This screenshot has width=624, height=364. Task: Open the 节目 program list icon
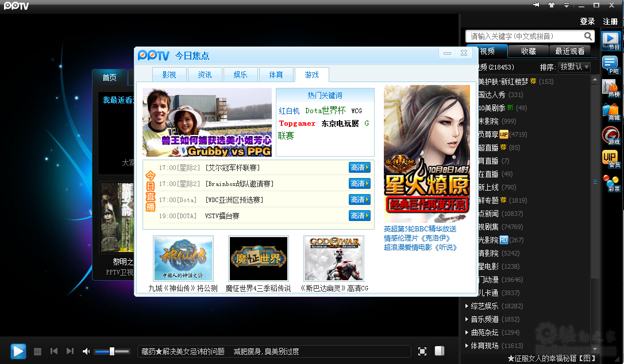tap(610, 41)
